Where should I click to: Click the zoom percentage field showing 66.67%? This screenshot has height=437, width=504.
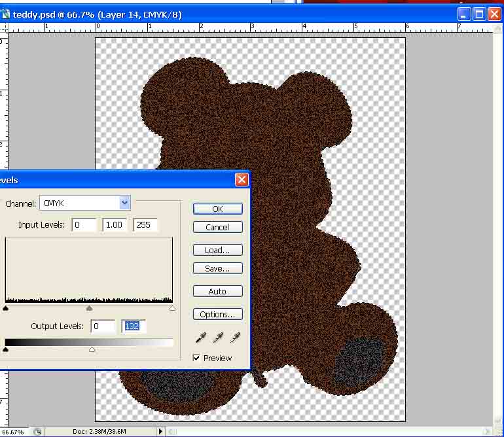pos(13,432)
